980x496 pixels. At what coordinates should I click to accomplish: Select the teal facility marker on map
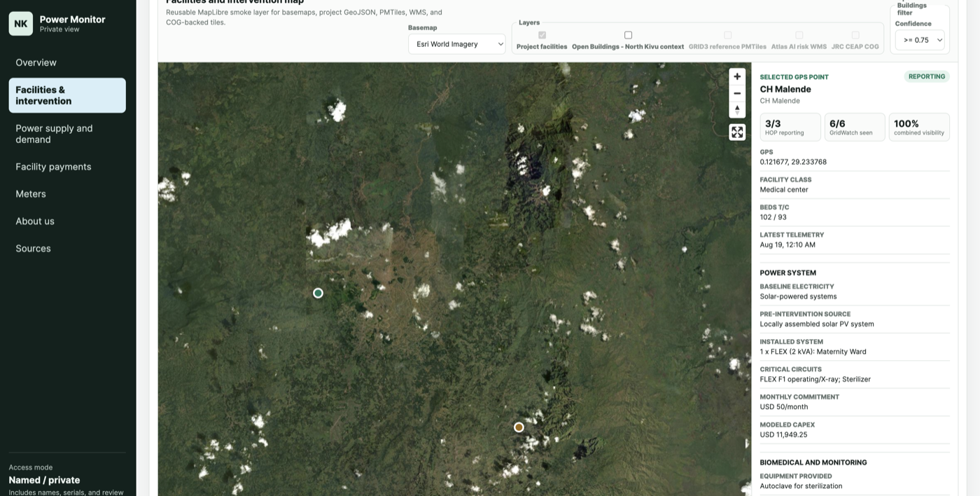click(318, 293)
